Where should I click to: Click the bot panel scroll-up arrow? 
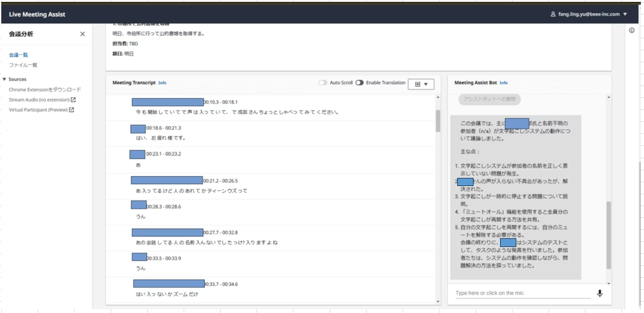(x=609, y=97)
